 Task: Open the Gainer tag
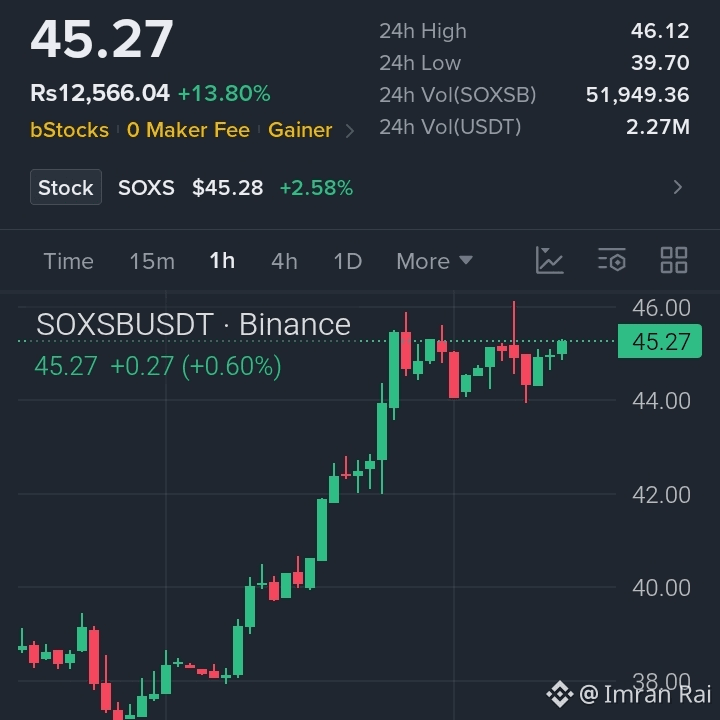[x=300, y=130]
